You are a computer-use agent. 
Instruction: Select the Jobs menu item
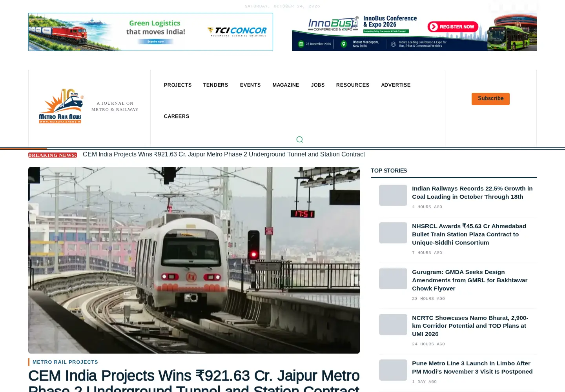click(x=318, y=85)
